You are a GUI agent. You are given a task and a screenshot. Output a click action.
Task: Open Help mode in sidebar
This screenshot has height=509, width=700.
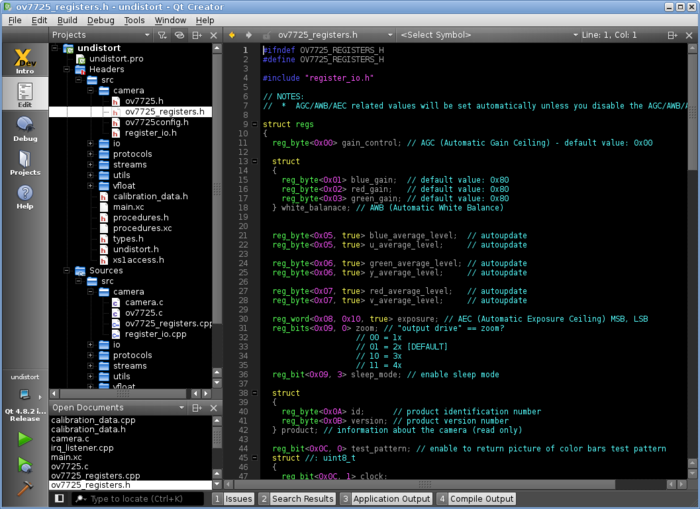[25, 196]
